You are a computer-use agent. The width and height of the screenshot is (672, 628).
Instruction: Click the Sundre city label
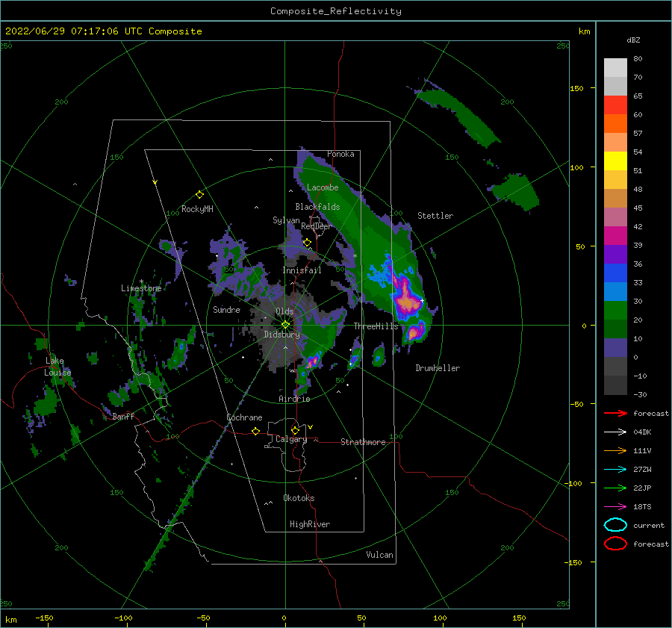(227, 309)
